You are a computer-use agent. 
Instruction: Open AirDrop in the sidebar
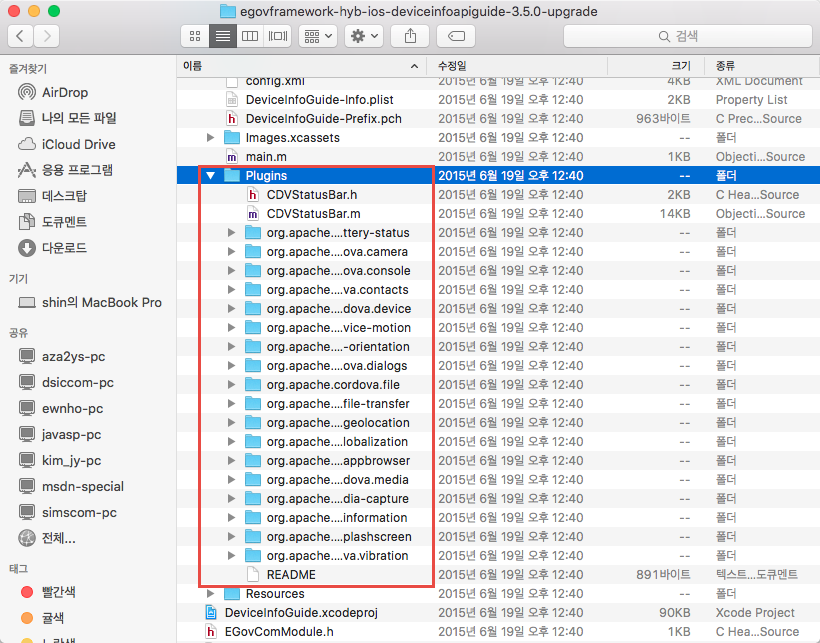coord(64,92)
